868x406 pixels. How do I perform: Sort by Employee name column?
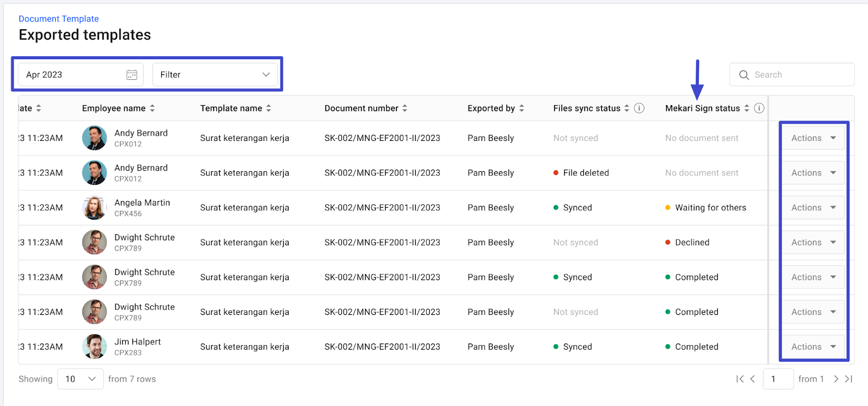152,108
